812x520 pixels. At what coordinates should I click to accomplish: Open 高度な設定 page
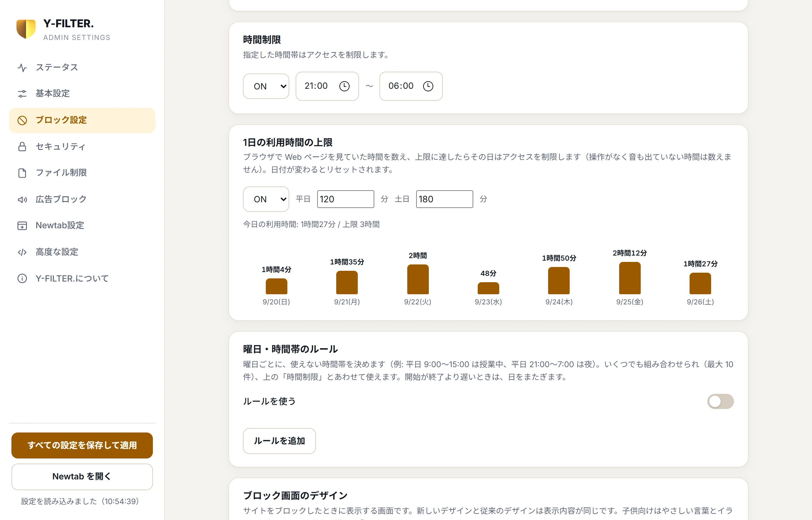pos(82,252)
